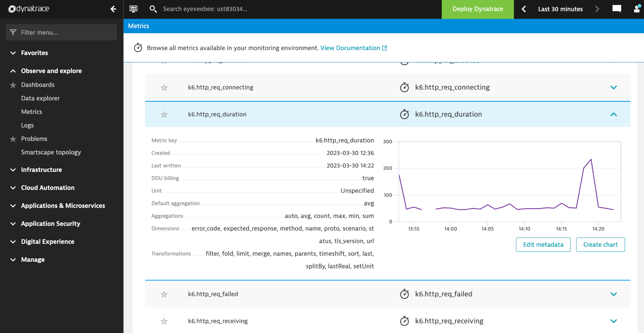Toggle the star for k6.http_req_receiving

(x=165, y=321)
